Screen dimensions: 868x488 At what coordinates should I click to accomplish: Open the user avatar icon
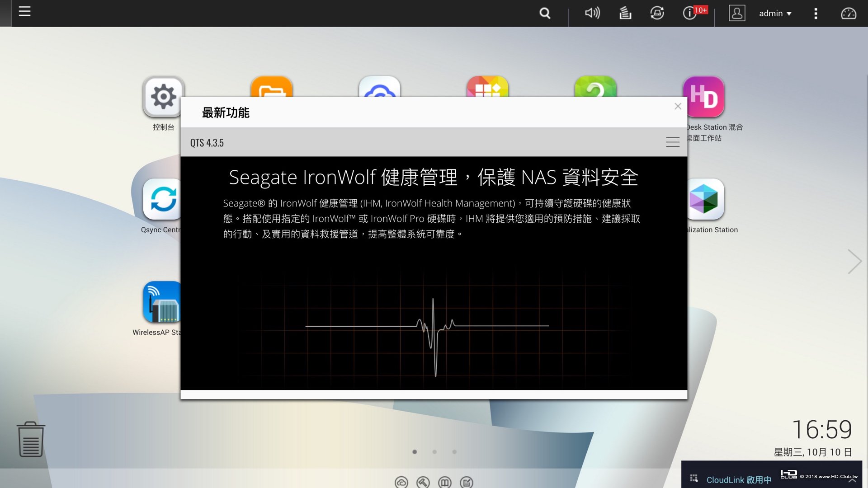pyautogui.click(x=737, y=13)
